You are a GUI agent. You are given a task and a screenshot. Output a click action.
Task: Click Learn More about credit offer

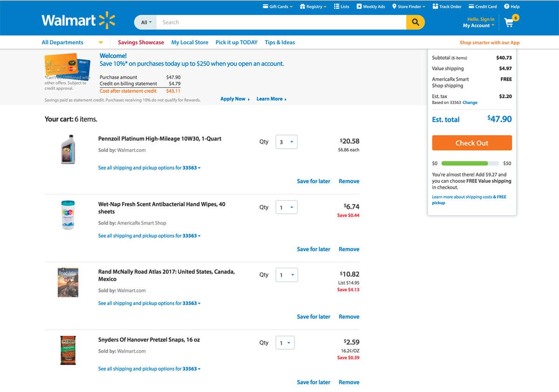click(x=271, y=99)
